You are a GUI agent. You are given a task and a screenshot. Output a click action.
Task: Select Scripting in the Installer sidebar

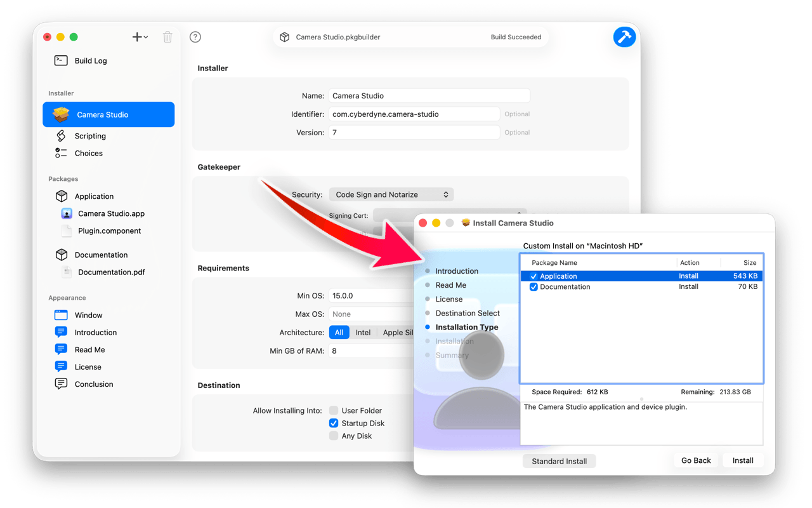pyautogui.click(x=90, y=135)
